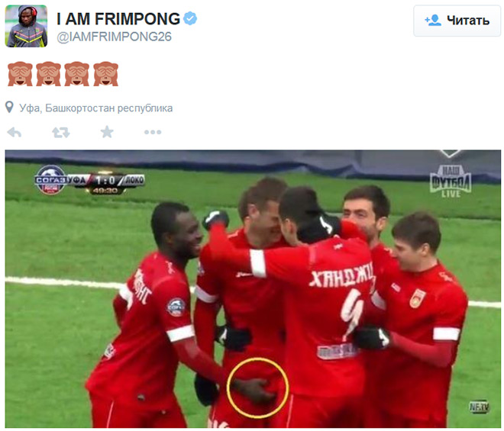Click the first see-no-evil monkey emoji
The height and width of the screenshot is (431, 504).
coord(20,74)
